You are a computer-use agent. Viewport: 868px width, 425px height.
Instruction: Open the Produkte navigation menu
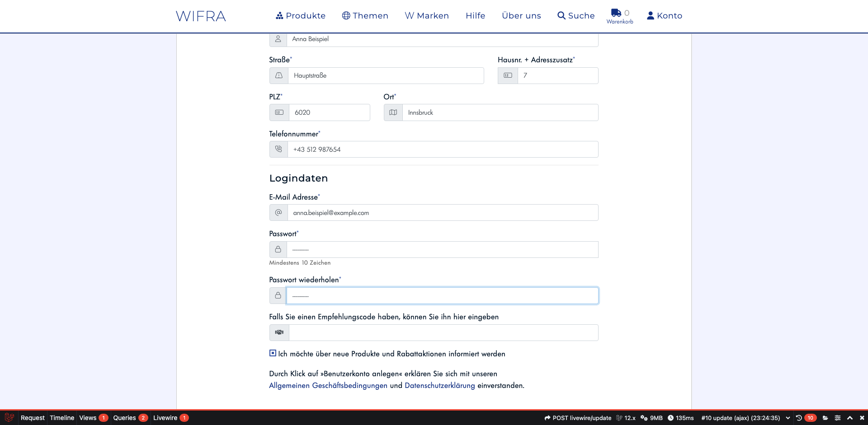(301, 16)
